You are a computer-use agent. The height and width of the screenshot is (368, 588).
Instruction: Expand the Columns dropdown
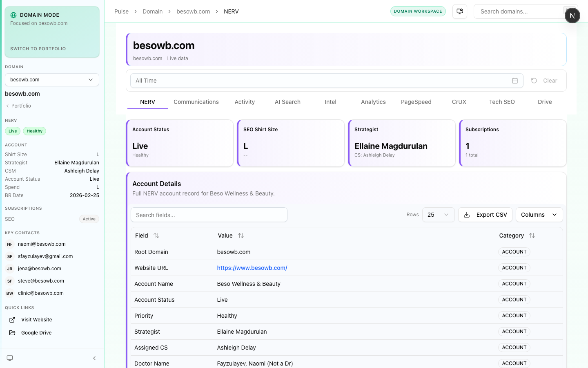tap(539, 215)
